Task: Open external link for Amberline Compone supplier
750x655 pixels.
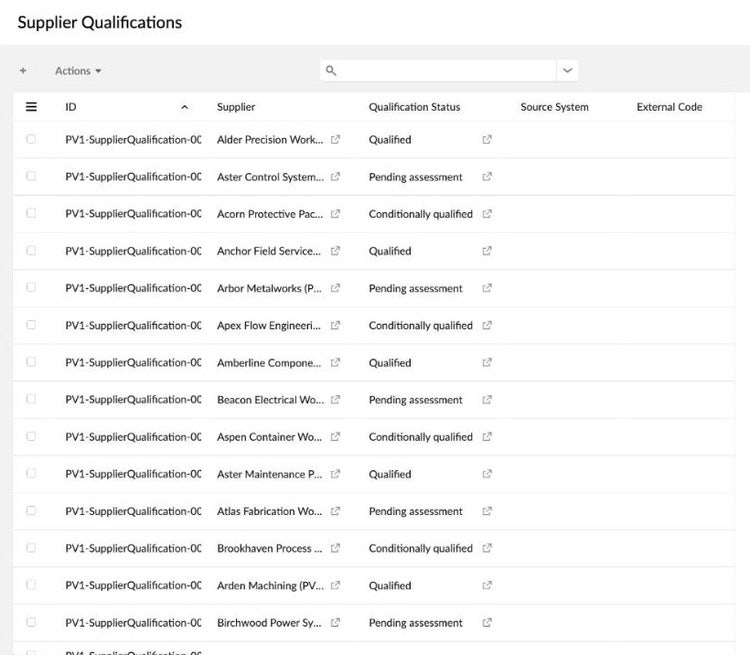Action: click(335, 362)
